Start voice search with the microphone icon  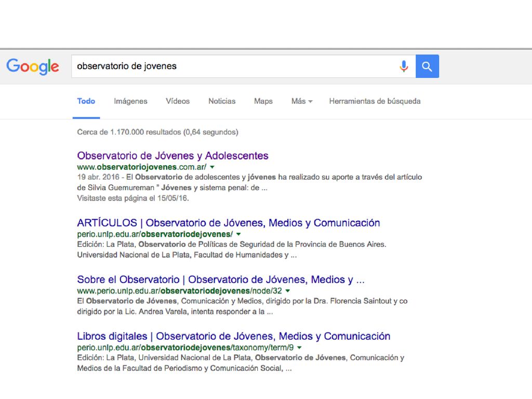[x=404, y=66]
